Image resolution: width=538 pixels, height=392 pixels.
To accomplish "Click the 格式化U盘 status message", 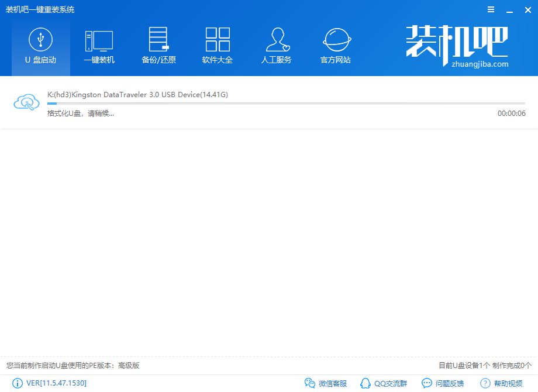I will (81, 113).
